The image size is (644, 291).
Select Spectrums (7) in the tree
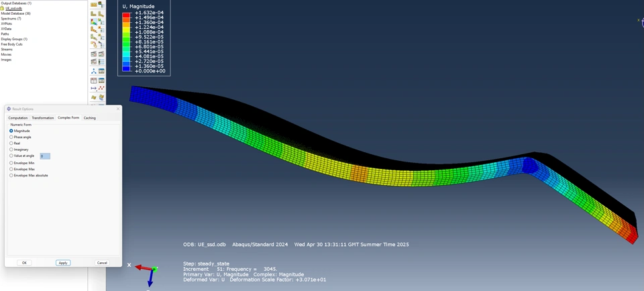click(x=11, y=19)
